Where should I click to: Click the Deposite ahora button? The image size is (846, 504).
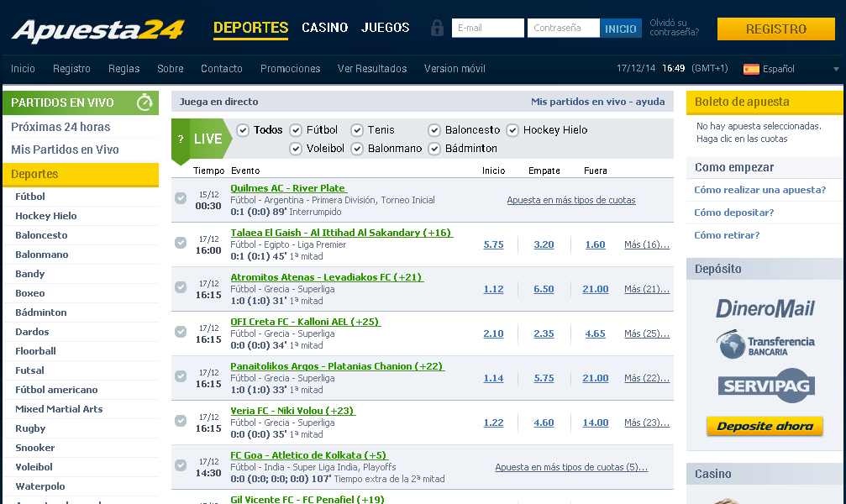[765, 426]
